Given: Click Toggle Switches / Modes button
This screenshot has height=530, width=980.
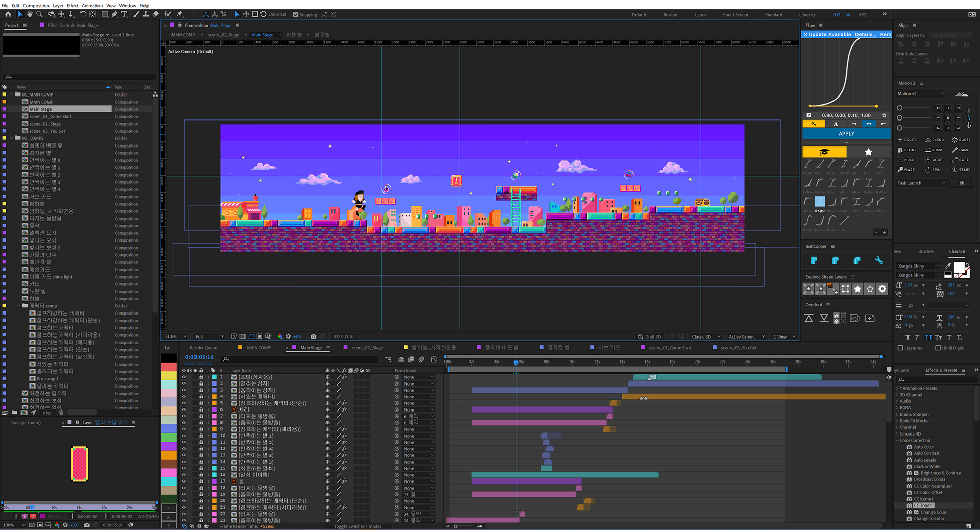Looking at the screenshot, I should coord(357,526).
